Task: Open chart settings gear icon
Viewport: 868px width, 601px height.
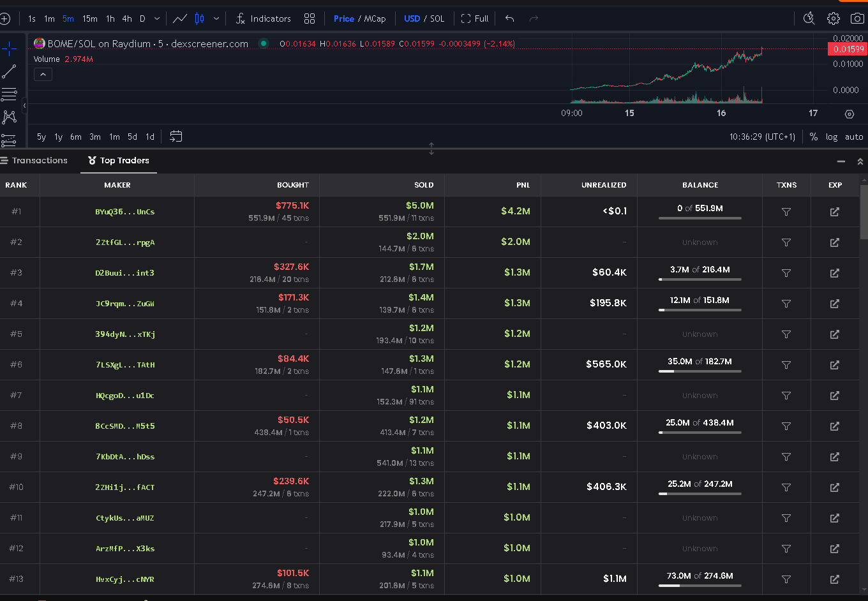Action: pyautogui.click(x=834, y=19)
